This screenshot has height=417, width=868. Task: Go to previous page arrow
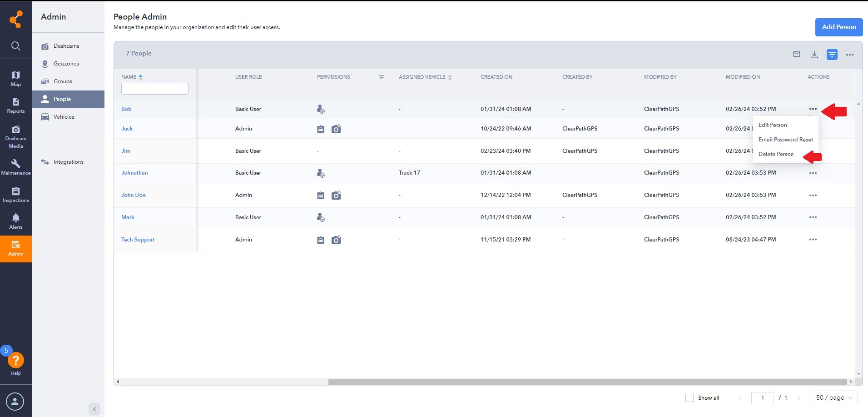[740, 398]
